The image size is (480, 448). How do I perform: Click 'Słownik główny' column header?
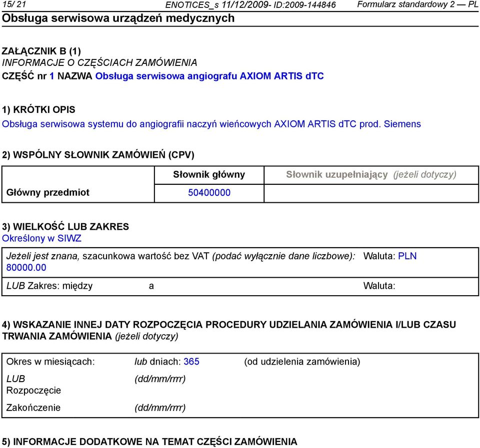coord(209,175)
